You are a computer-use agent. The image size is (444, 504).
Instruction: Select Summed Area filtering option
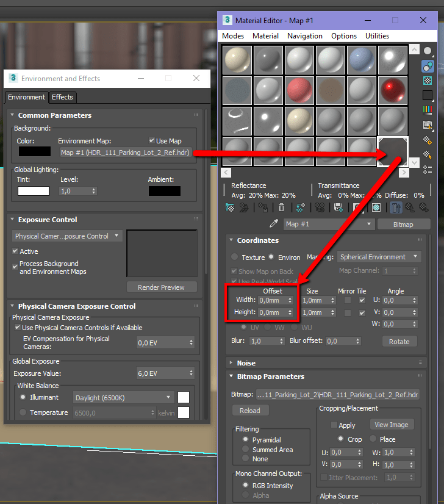[x=245, y=449]
